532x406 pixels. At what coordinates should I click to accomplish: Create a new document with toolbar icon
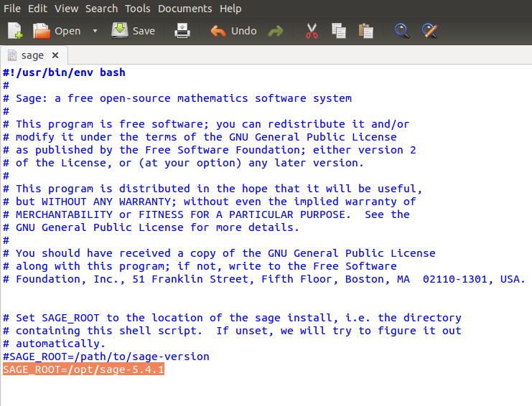[15, 31]
